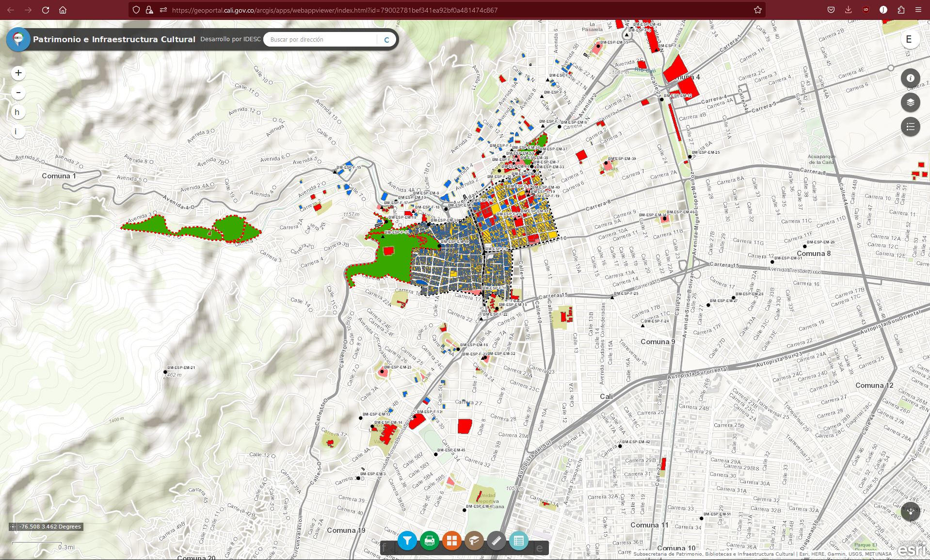930x560 pixels.
Task: Open the Measurement tool (gray ruler)
Action: point(496,540)
